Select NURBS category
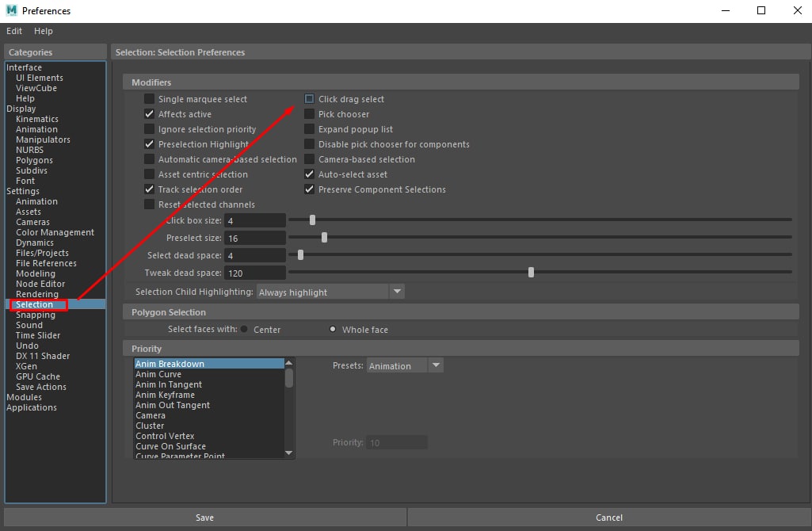Screen dimensions: 812x531 click(x=29, y=150)
